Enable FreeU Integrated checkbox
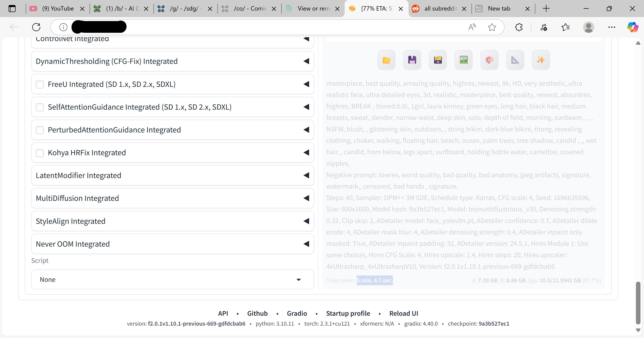The width and height of the screenshot is (644, 338). 40,84
